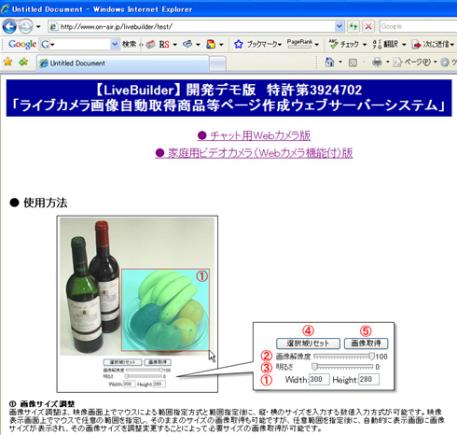Click the 画像解像度 slider handle
This screenshot has height=435, width=457.
(372, 356)
